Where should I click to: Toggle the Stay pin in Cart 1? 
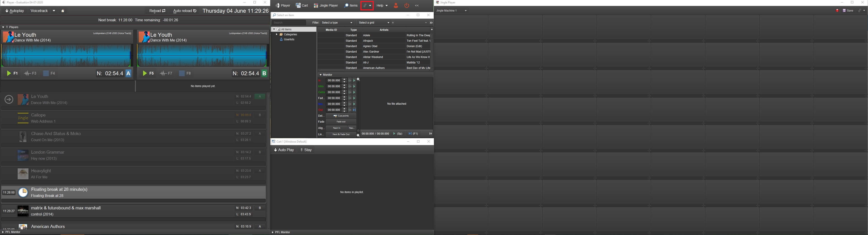coord(306,150)
